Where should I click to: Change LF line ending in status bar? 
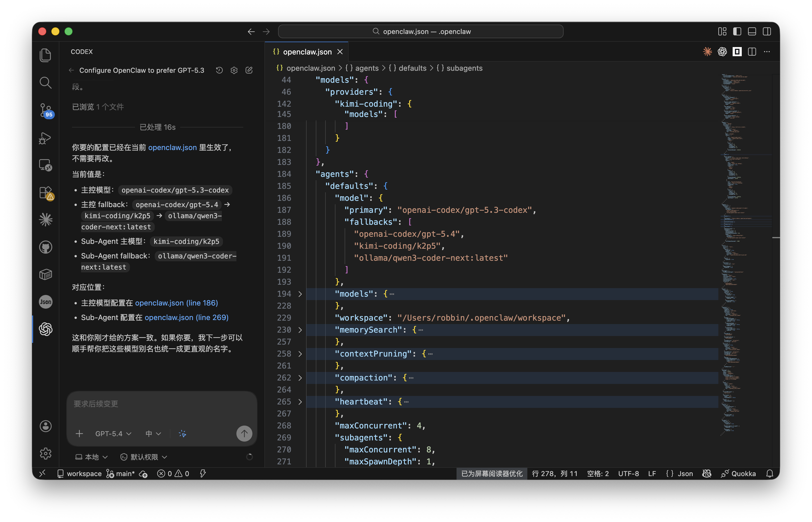pyautogui.click(x=652, y=474)
